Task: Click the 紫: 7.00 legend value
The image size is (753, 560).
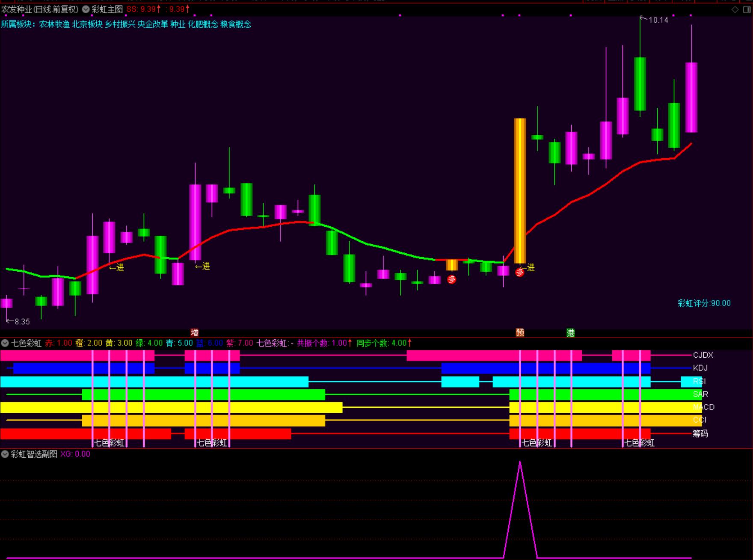Action: click(240, 343)
